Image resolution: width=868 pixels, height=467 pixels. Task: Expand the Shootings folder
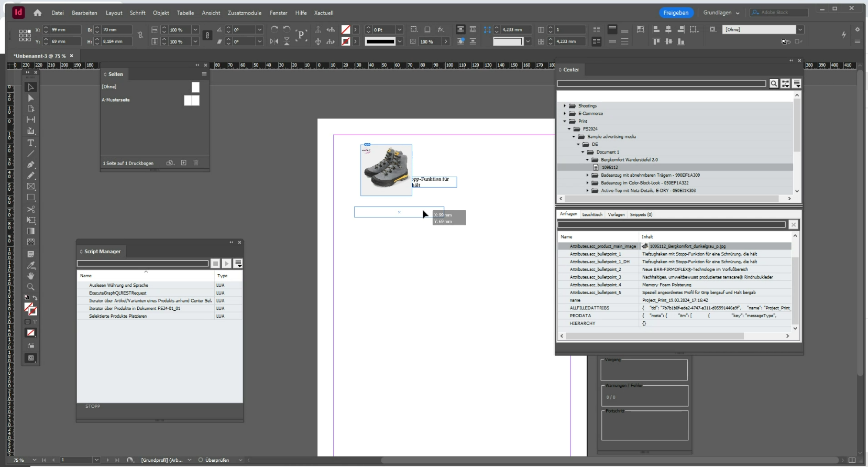click(565, 106)
